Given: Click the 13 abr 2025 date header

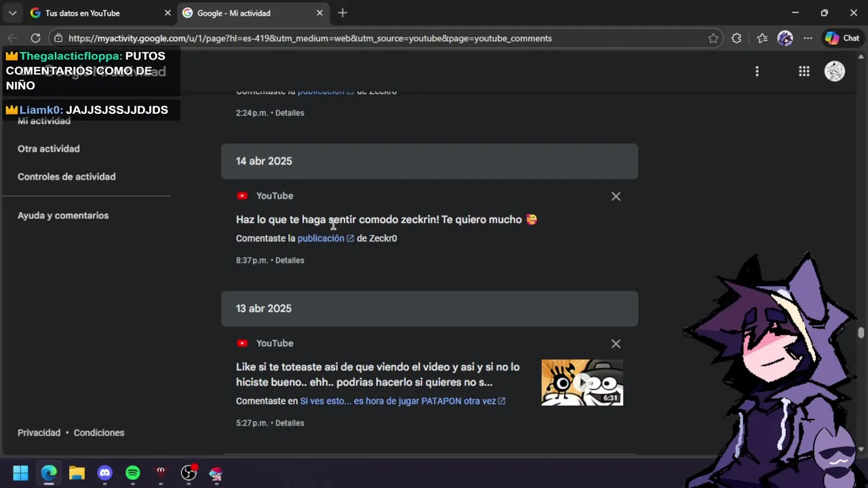Looking at the screenshot, I should (x=429, y=308).
